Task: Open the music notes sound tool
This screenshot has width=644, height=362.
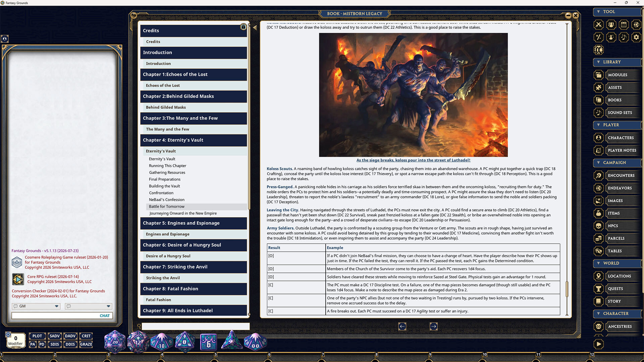Action: coord(624,37)
